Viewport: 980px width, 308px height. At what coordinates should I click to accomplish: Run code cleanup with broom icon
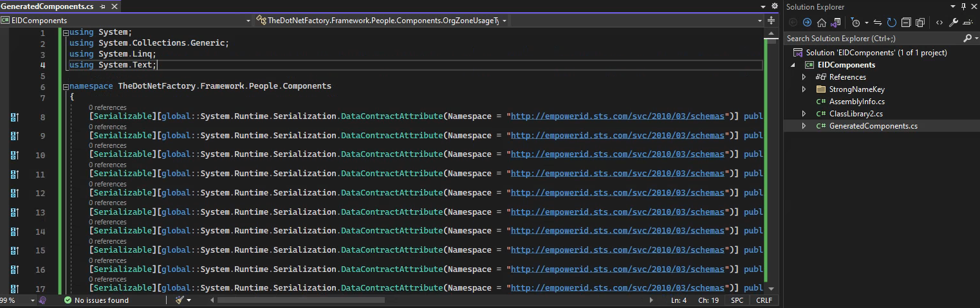point(181,300)
